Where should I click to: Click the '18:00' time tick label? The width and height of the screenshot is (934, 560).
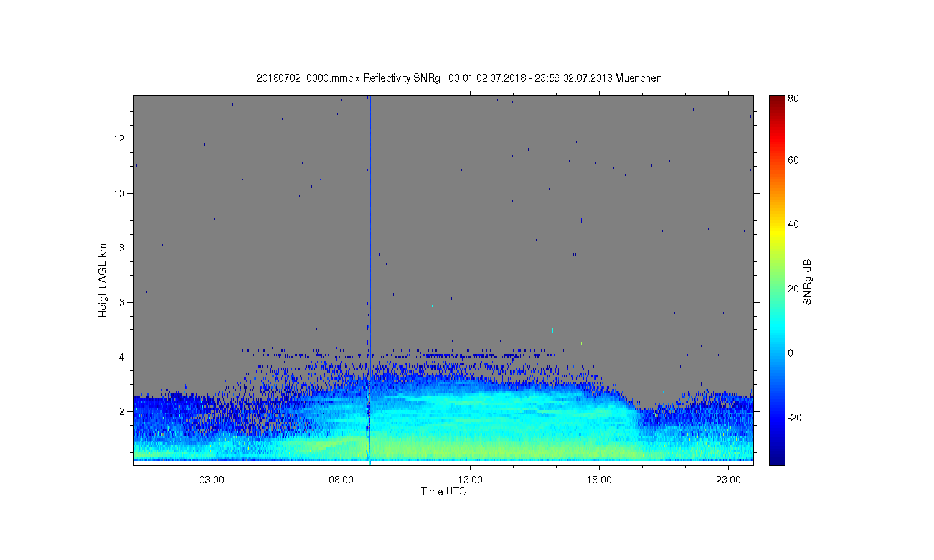[599, 480]
